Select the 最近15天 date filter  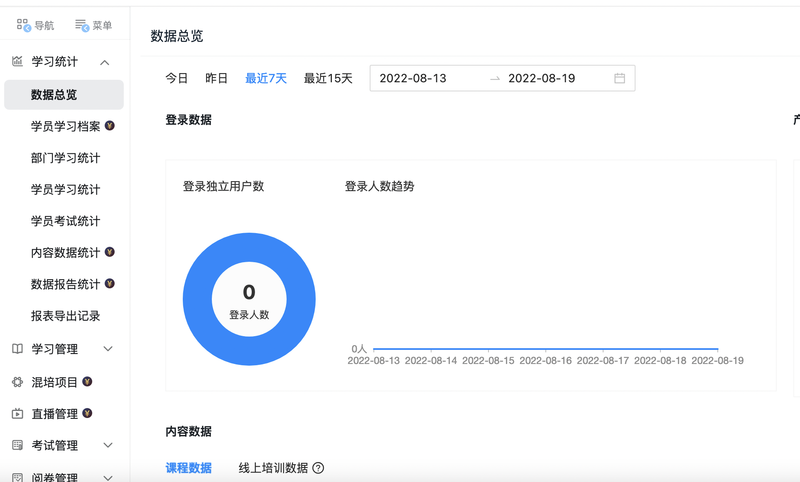click(328, 79)
